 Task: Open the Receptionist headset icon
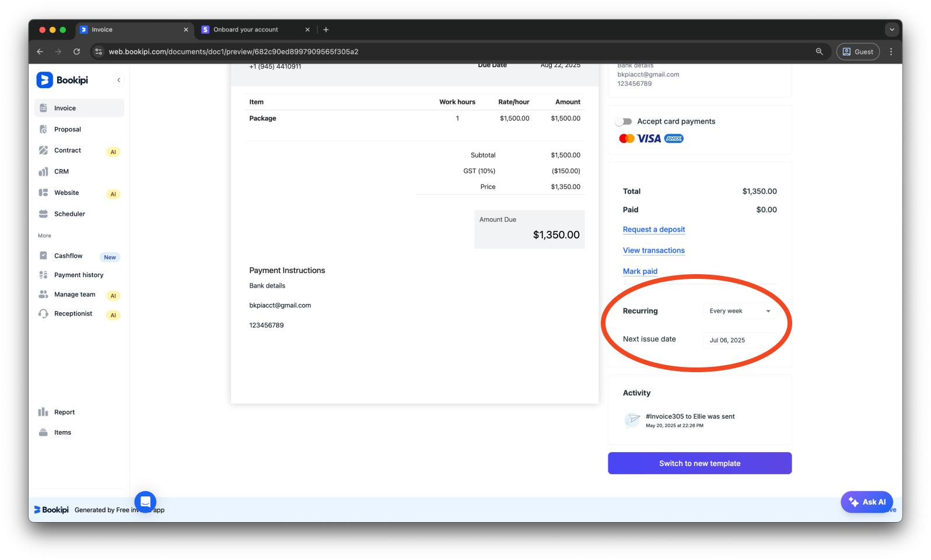(x=43, y=313)
